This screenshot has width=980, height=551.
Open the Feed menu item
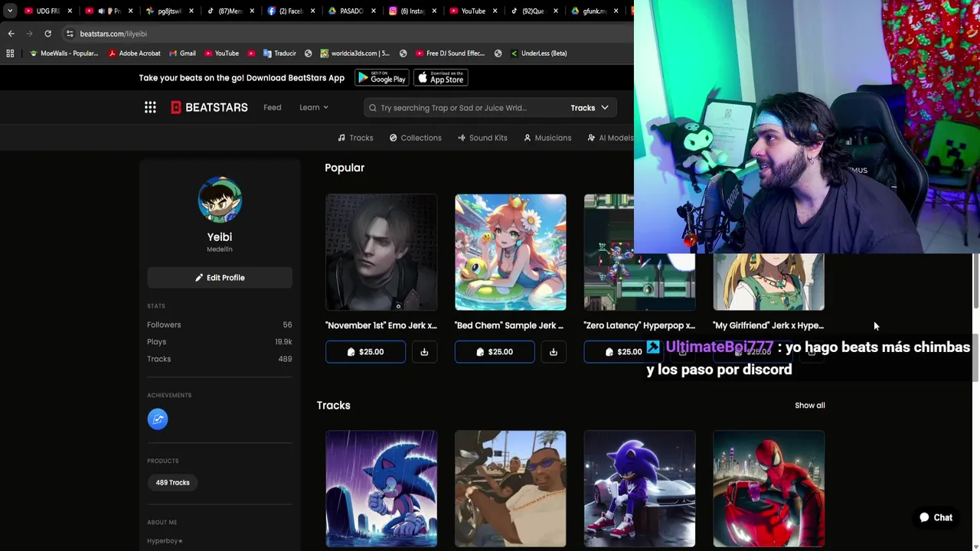pyautogui.click(x=273, y=107)
